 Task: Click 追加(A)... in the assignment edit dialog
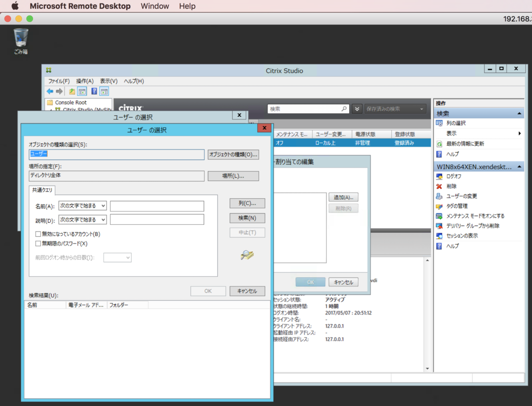(x=343, y=197)
